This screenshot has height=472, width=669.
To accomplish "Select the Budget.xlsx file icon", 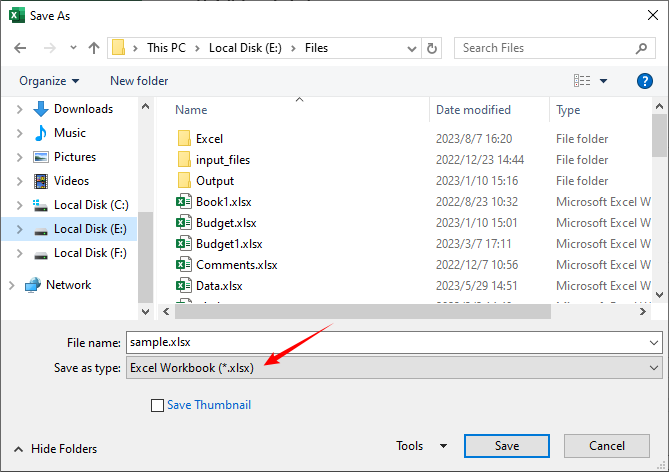I will pyautogui.click(x=183, y=222).
